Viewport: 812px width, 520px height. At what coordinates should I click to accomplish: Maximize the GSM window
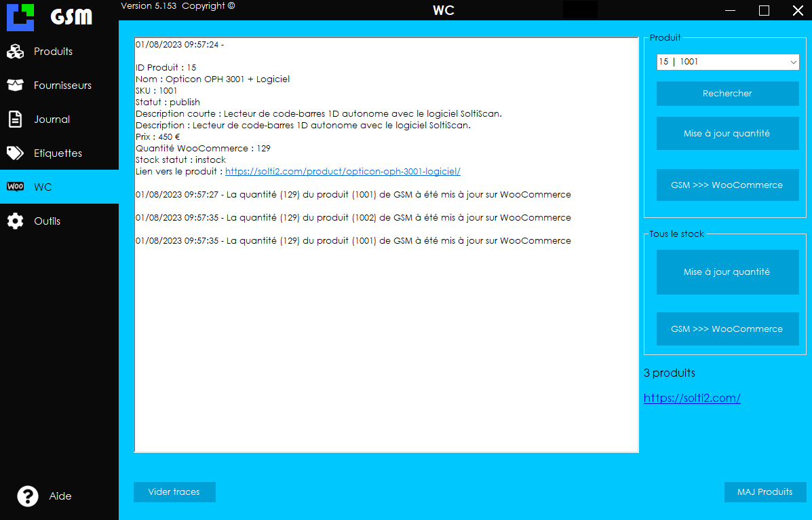(764, 10)
